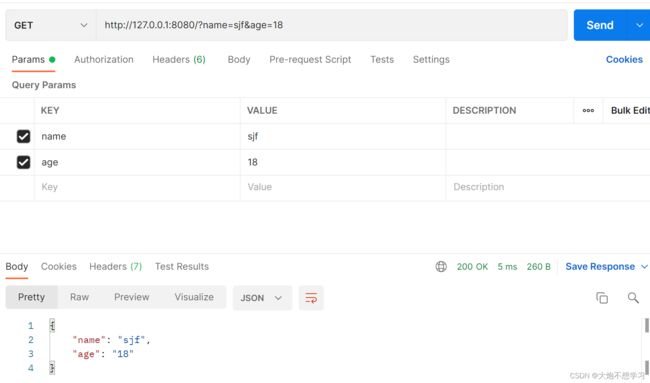Click the Send button

(x=599, y=25)
